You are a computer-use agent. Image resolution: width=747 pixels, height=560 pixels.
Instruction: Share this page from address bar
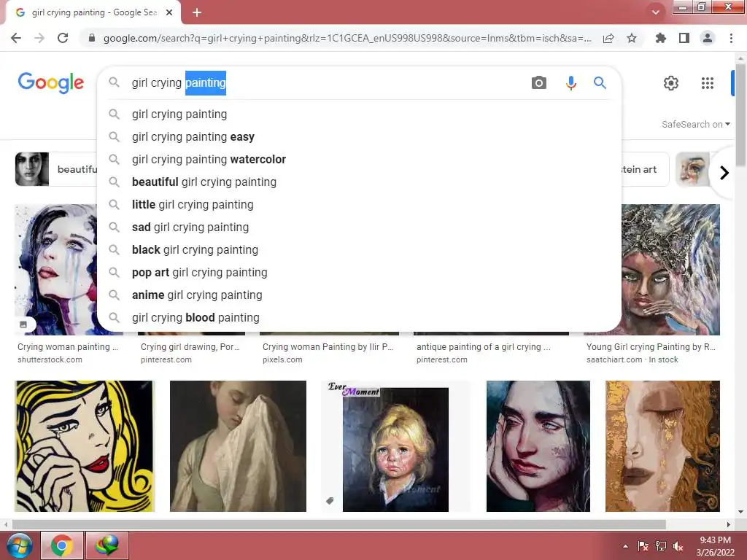[608, 38]
